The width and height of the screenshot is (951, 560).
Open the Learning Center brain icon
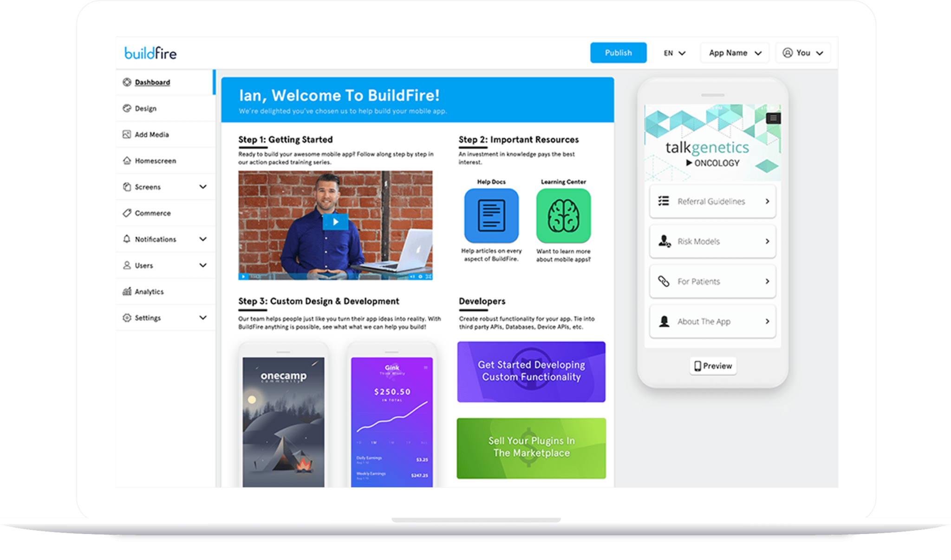pyautogui.click(x=563, y=215)
